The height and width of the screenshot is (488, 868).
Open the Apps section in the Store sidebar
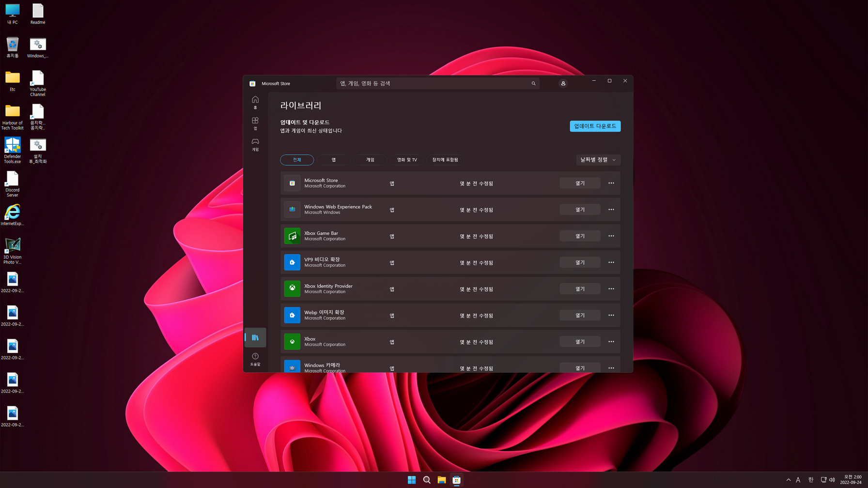coord(255,123)
